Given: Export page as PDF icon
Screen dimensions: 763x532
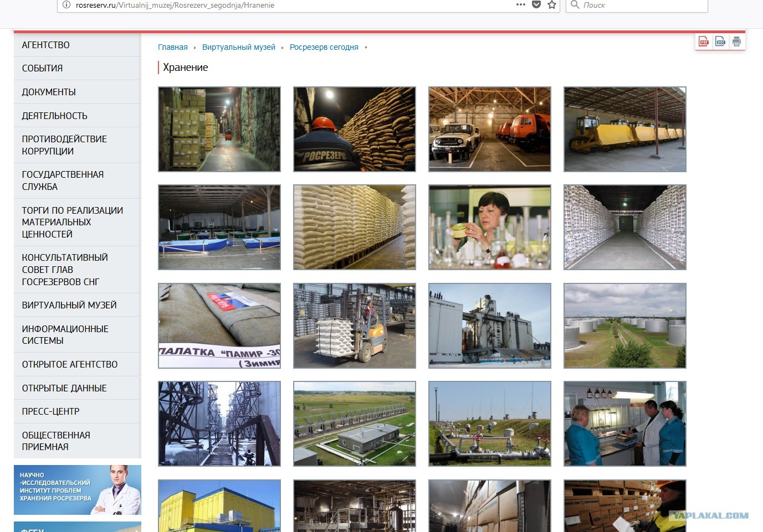Looking at the screenshot, I should (704, 42).
